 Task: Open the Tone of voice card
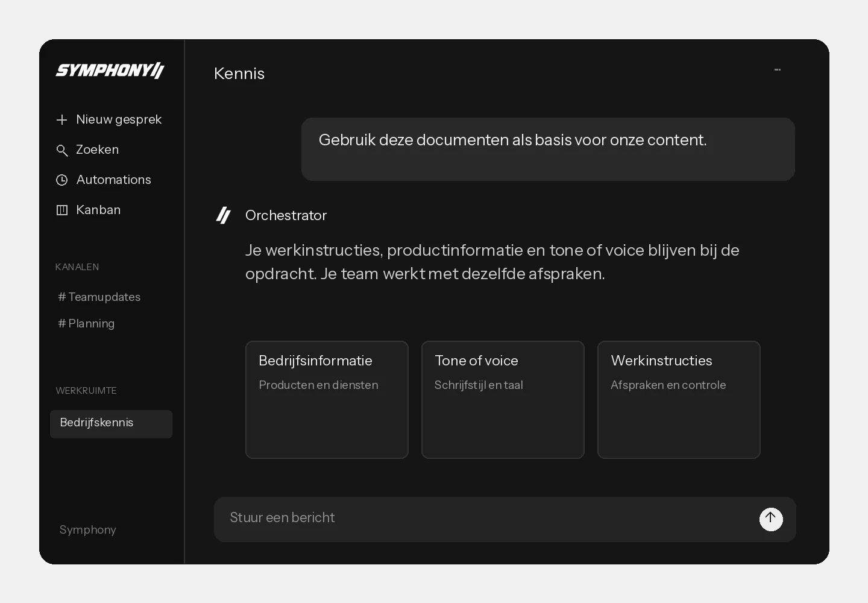tap(503, 400)
